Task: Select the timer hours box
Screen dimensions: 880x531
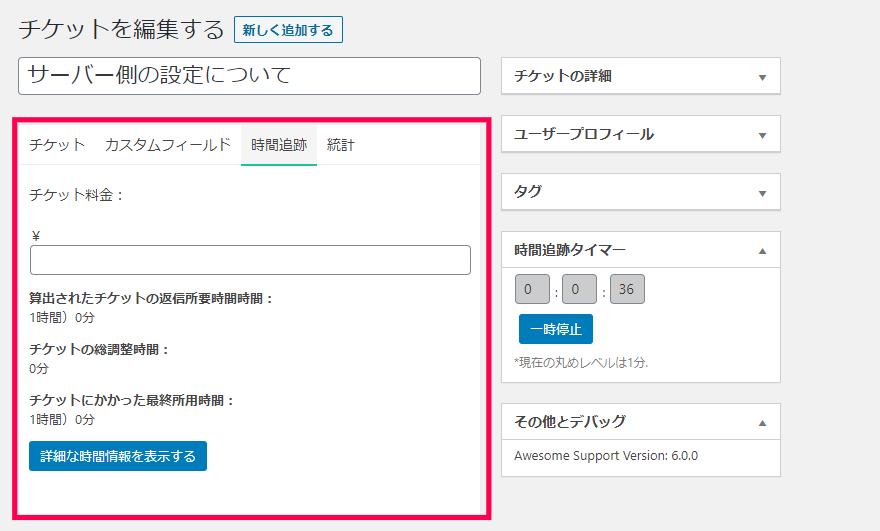Action: (532, 290)
